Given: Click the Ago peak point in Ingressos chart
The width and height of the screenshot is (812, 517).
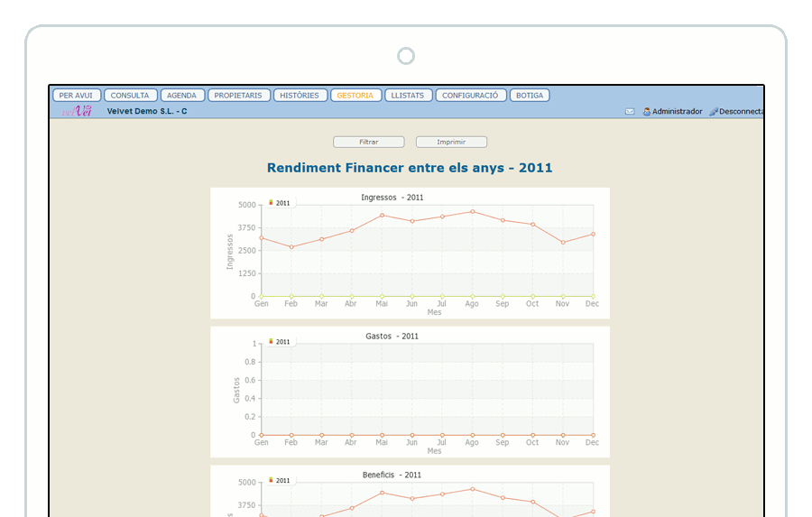Looking at the screenshot, I should pyautogui.click(x=472, y=212).
